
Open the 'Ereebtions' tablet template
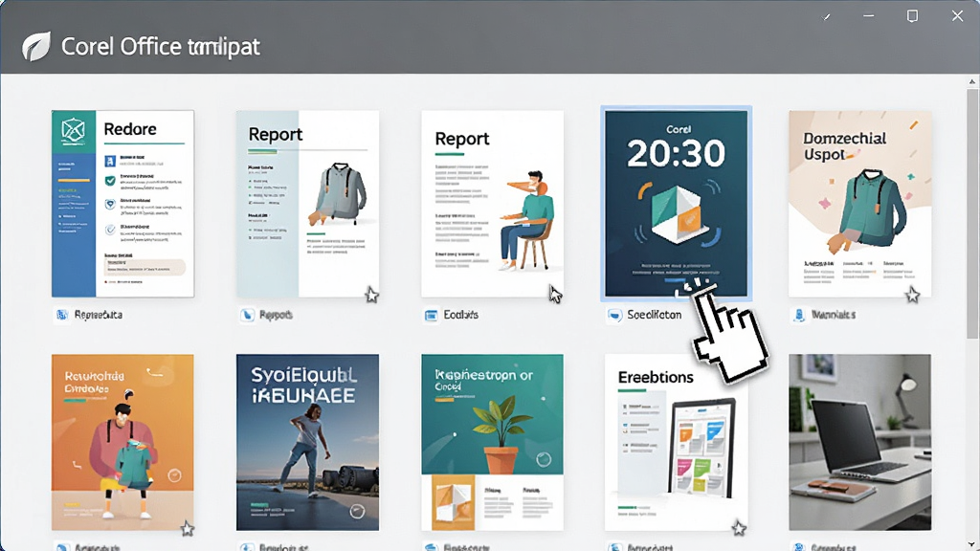[x=677, y=442]
